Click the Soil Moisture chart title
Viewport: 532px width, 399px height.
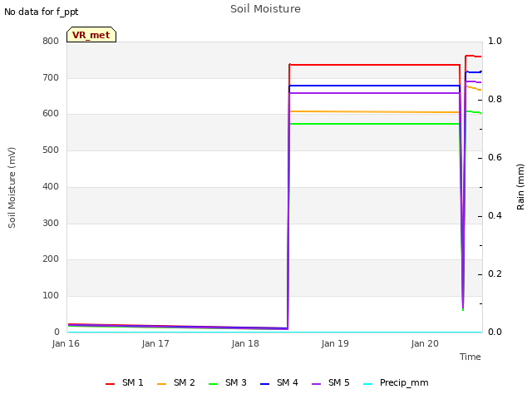point(265,9)
